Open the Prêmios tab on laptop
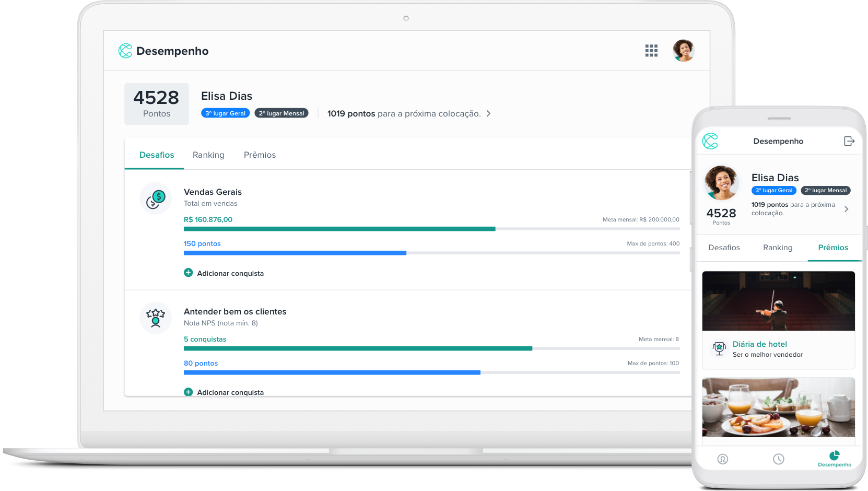The image size is (868, 491). 260,155
